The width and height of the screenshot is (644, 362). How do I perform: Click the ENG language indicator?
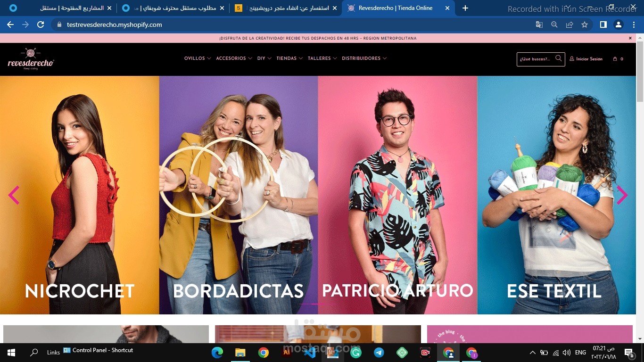(x=580, y=353)
